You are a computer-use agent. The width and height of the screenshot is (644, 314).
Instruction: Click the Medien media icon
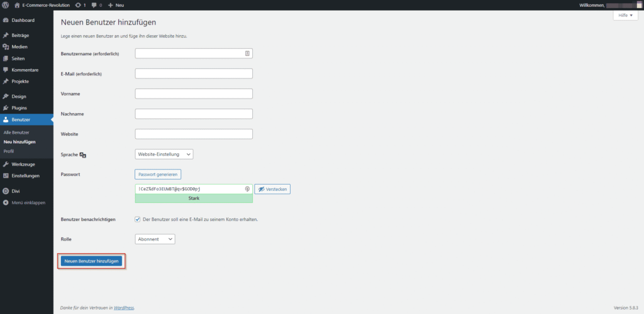6,46
